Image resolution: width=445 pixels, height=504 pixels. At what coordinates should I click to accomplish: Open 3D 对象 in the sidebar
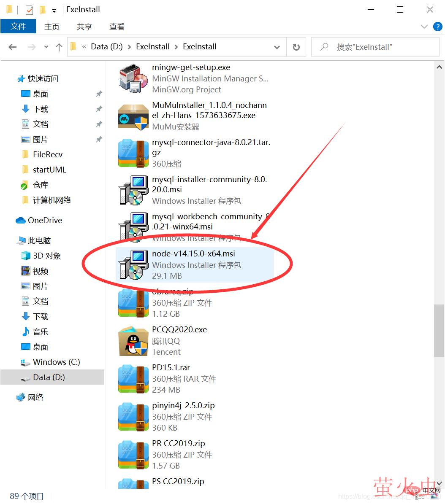(41, 256)
